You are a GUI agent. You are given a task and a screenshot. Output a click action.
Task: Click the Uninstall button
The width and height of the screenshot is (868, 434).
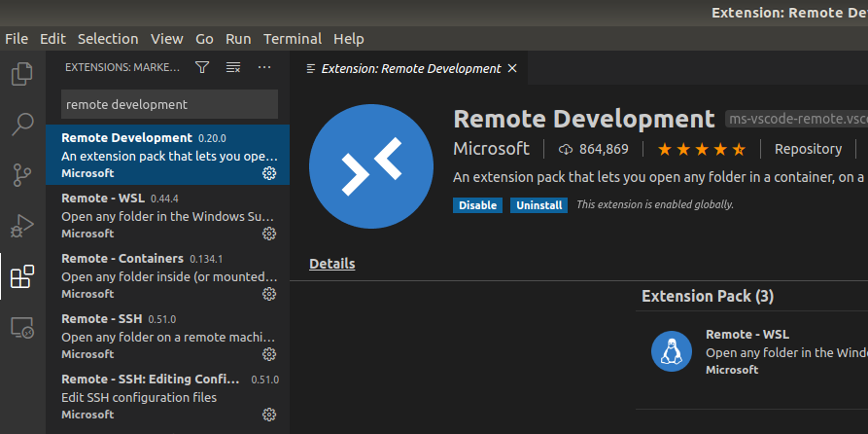tap(539, 205)
